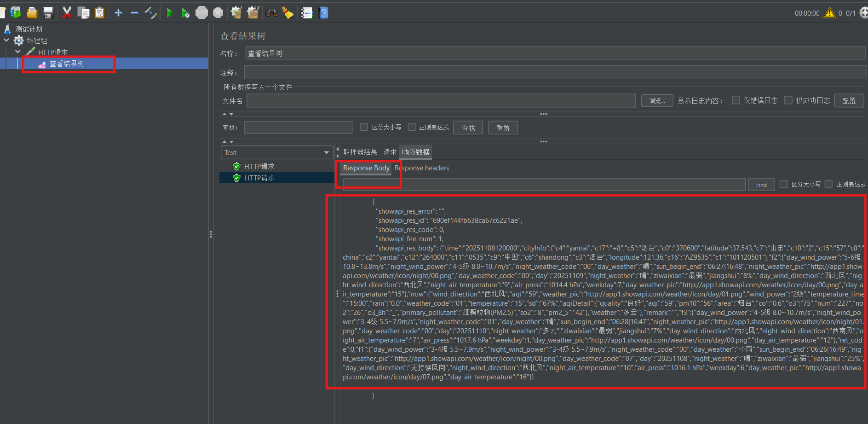This screenshot has height=424, width=868.
Task: Click the Toggle enable/disable toolbar icon
Action: pos(151,12)
